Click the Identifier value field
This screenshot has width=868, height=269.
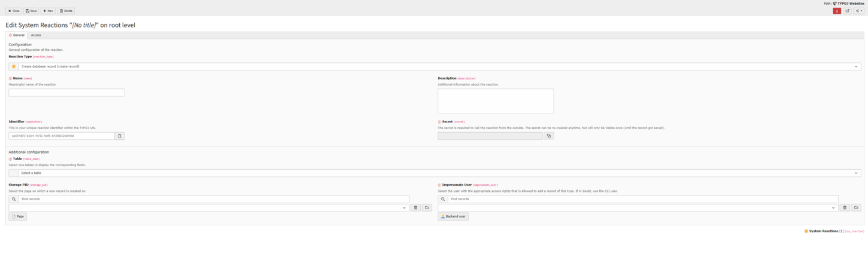[62, 136]
